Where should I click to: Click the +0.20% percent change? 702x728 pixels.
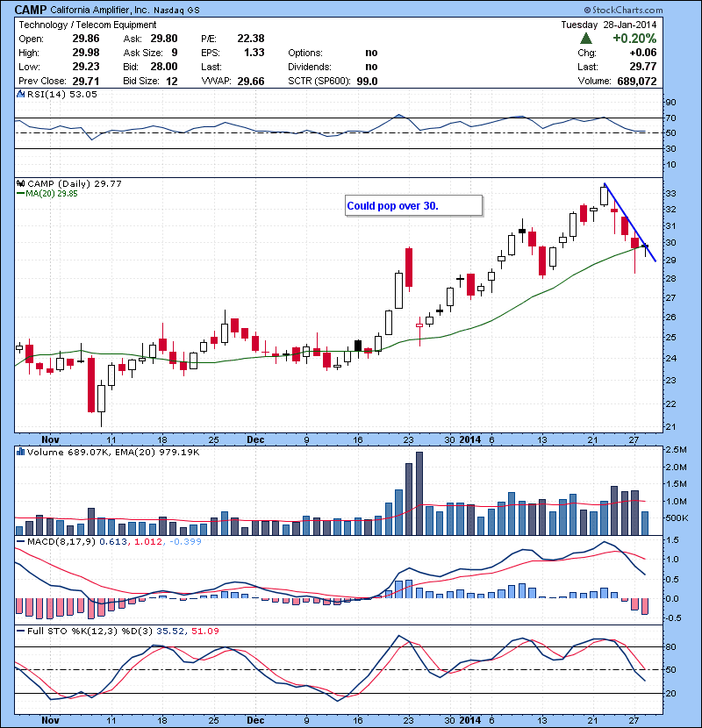pyautogui.click(x=634, y=38)
